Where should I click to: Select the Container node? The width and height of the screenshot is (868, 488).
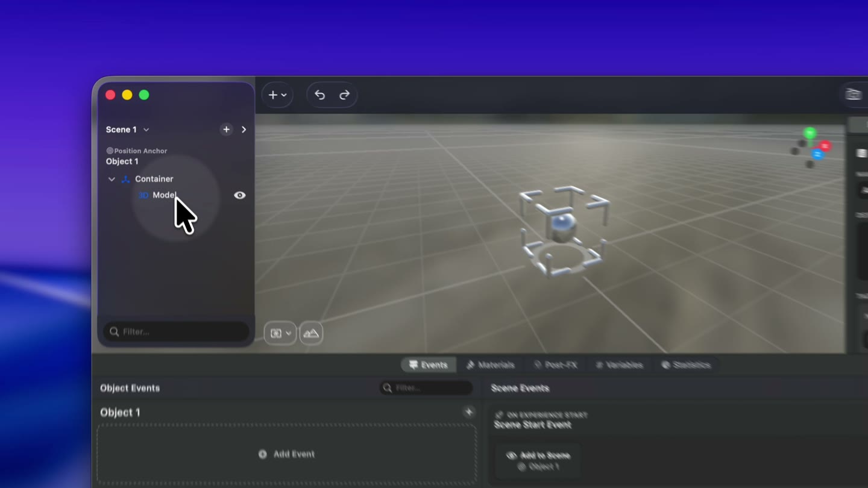coord(154,179)
